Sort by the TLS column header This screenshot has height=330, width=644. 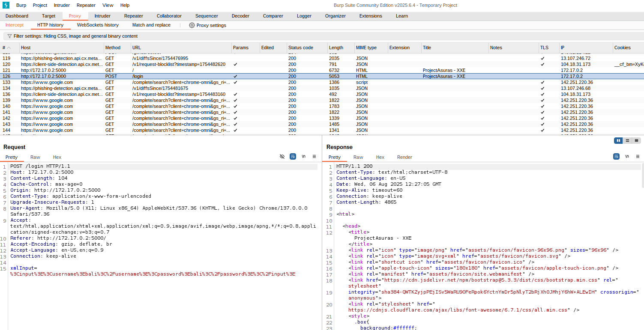(x=549, y=48)
